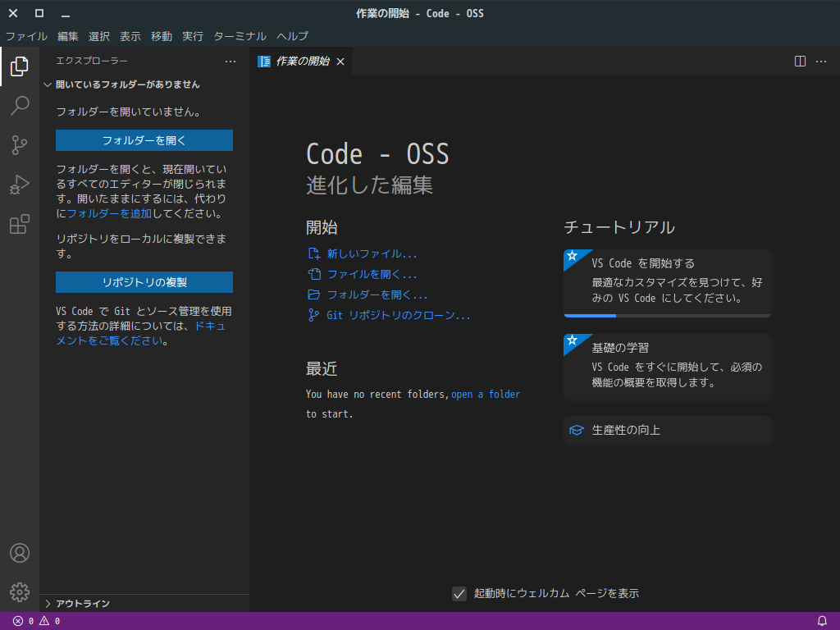840x630 pixels.
Task: Click the リポジトリの複製 button
Action: pos(144,282)
